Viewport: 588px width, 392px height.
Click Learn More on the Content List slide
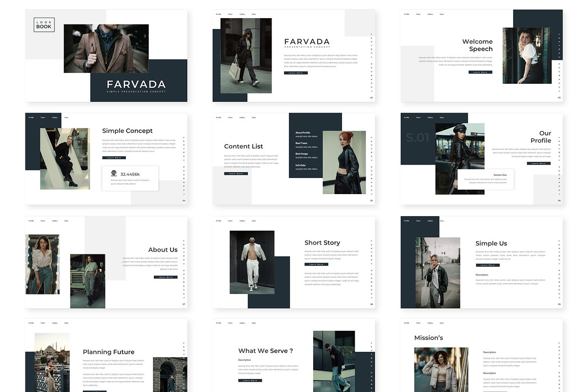[236, 173]
